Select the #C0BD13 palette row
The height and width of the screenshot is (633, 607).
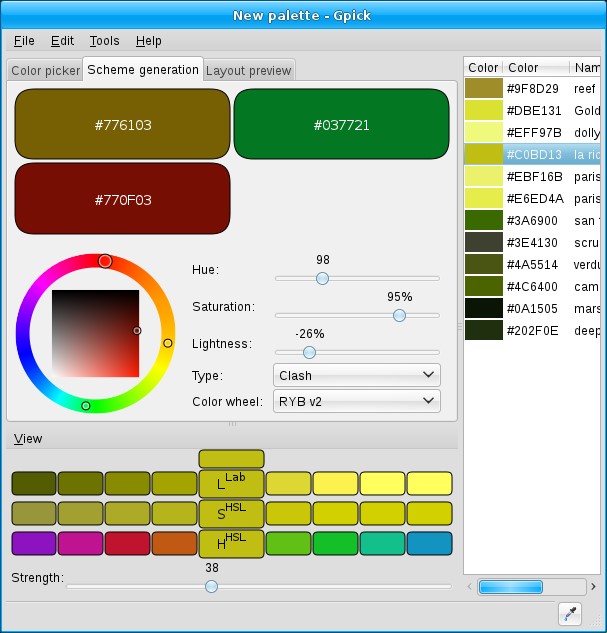coord(532,155)
